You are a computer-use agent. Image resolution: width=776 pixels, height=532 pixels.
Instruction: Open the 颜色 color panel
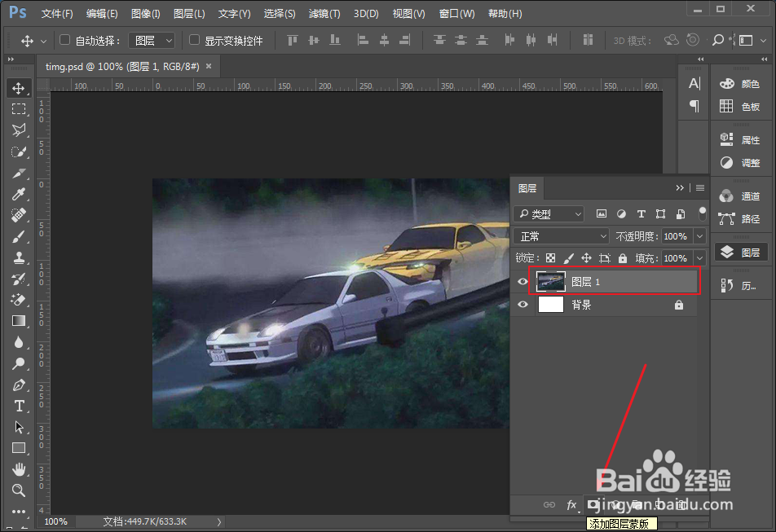point(741,84)
